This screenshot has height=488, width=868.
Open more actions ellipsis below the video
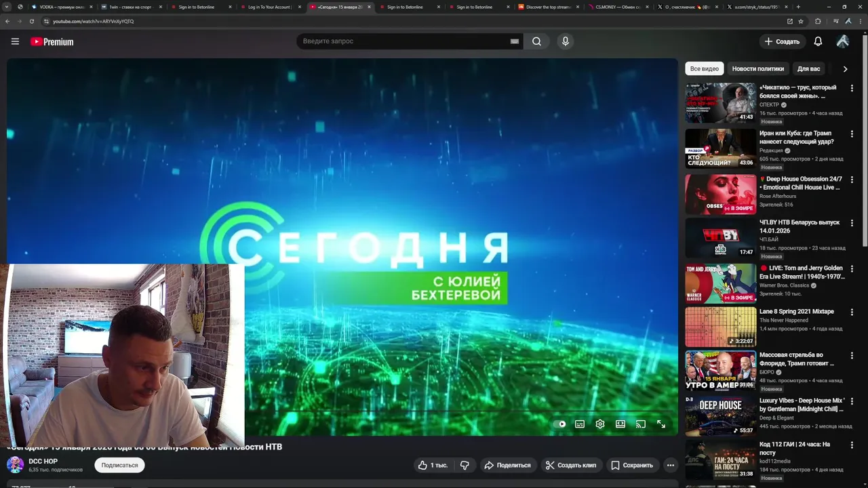point(671,465)
